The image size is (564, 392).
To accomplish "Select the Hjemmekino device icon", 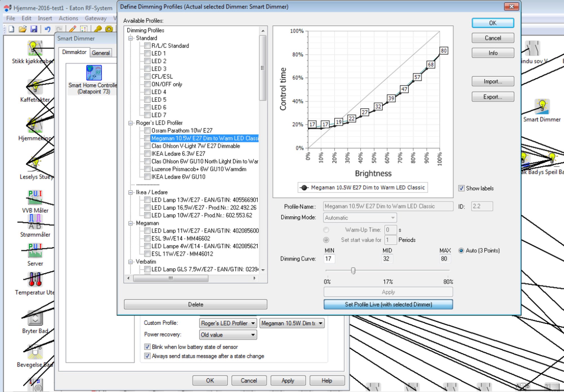I will pos(35,125).
